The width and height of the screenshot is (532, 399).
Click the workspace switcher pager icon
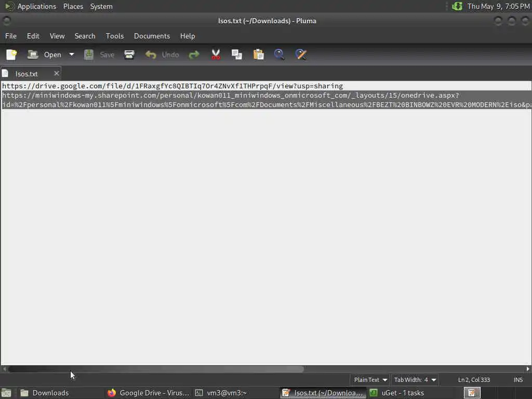(472, 393)
